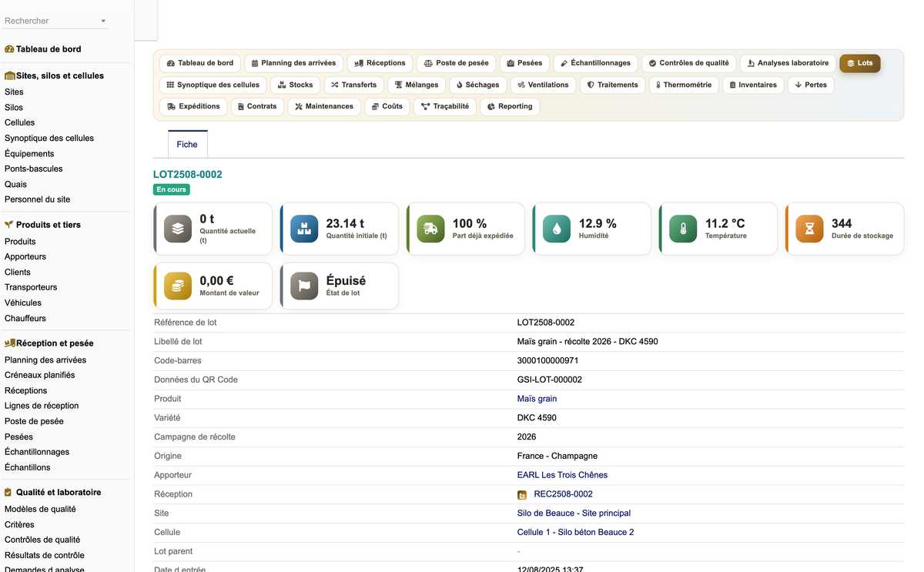Open Pertes toolbar button
Image resolution: width=924 pixels, height=572 pixels.
point(811,85)
